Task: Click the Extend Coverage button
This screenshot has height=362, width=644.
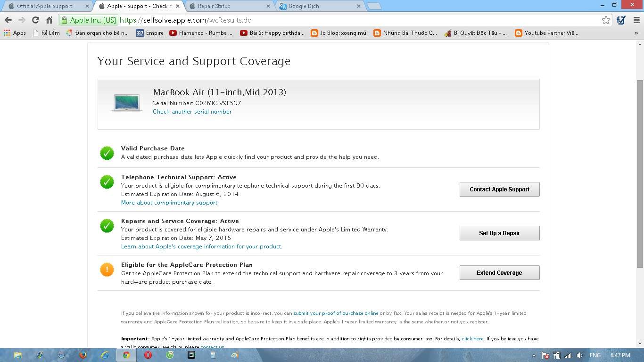Action: (499, 273)
